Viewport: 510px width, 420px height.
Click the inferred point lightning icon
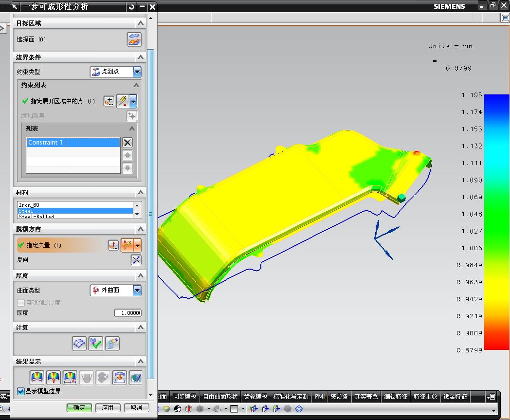coord(123,101)
